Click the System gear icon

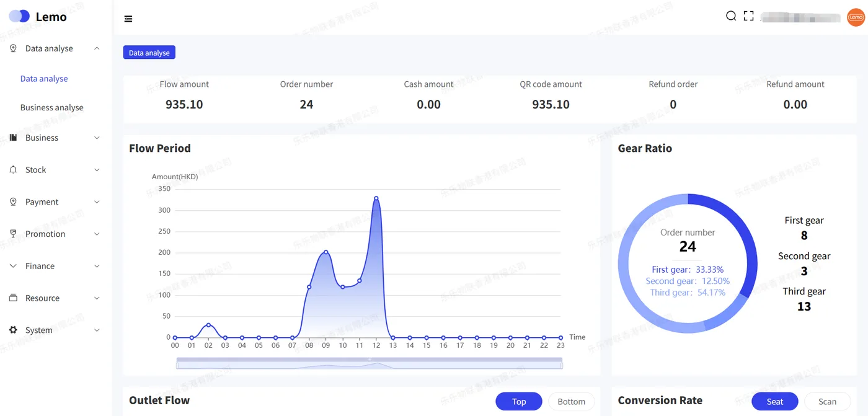tap(13, 330)
